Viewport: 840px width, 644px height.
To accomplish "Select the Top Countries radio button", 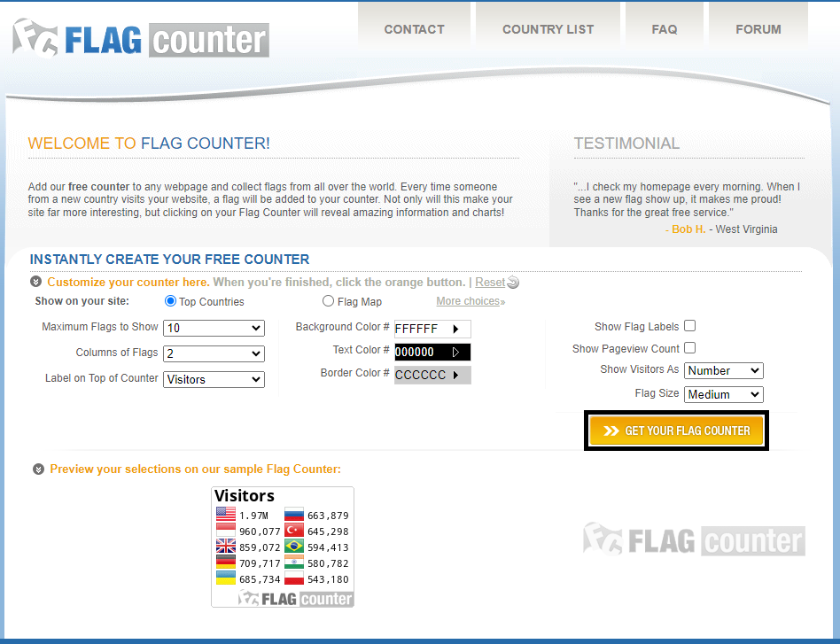I will coord(170,301).
